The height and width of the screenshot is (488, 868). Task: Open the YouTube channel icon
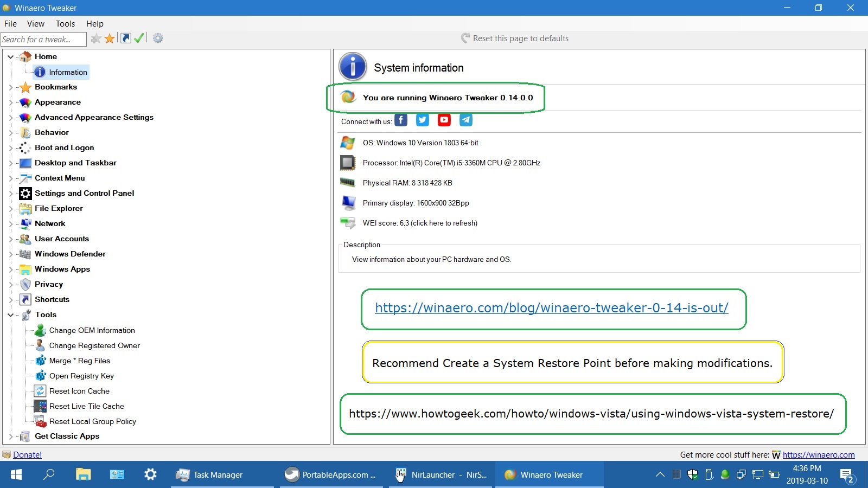444,120
